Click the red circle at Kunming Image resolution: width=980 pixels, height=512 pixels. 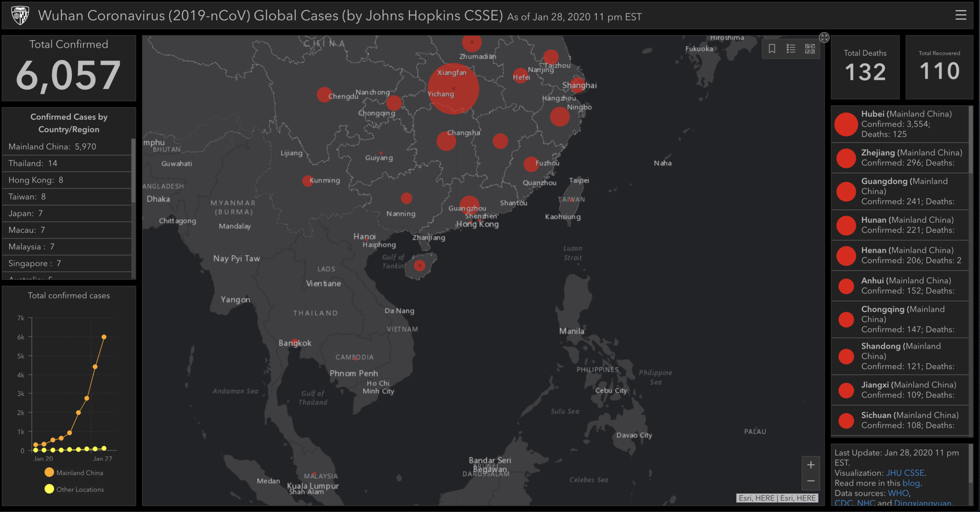tap(307, 181)
